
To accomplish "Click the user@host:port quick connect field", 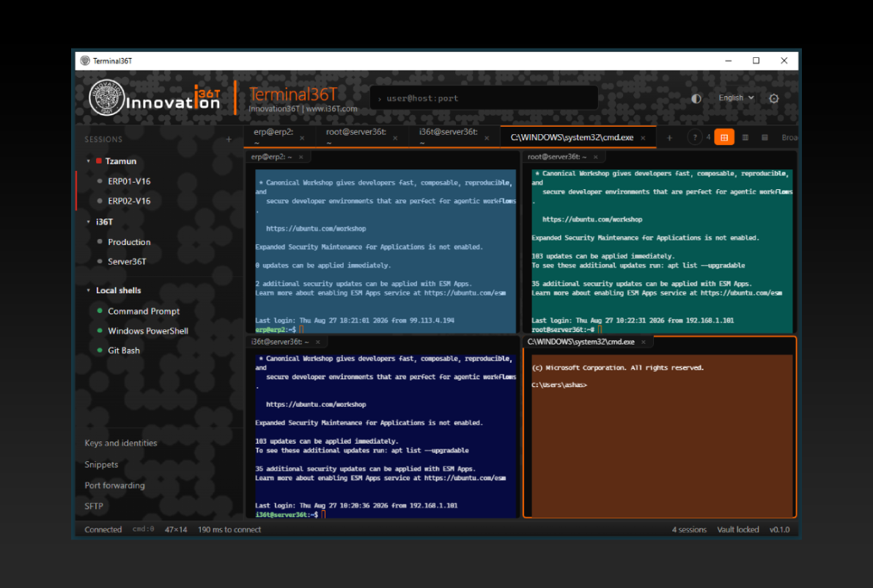I will coord(484,98).
